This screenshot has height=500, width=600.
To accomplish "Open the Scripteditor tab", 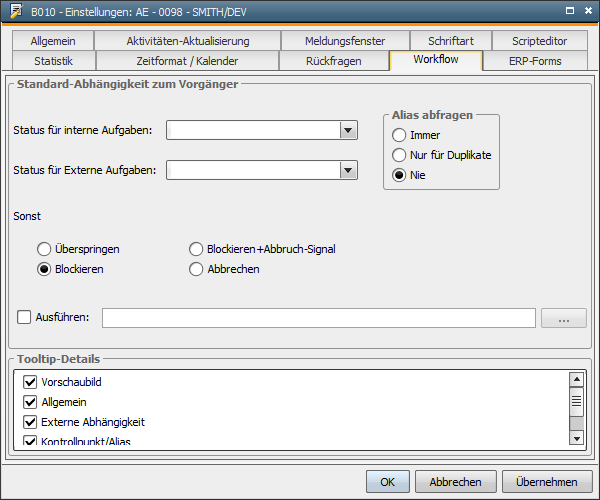I will tap(539, 41).
